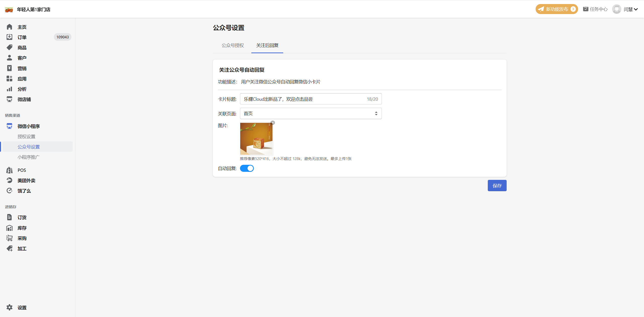Open settings via the gear icon
This screenshot has height=317, width=644.
(9, 307)
